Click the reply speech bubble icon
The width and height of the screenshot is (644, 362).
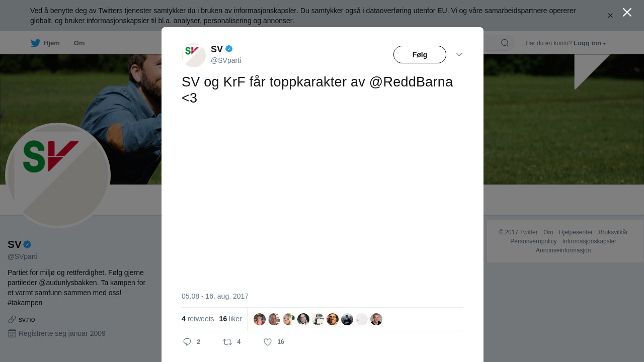187,342
